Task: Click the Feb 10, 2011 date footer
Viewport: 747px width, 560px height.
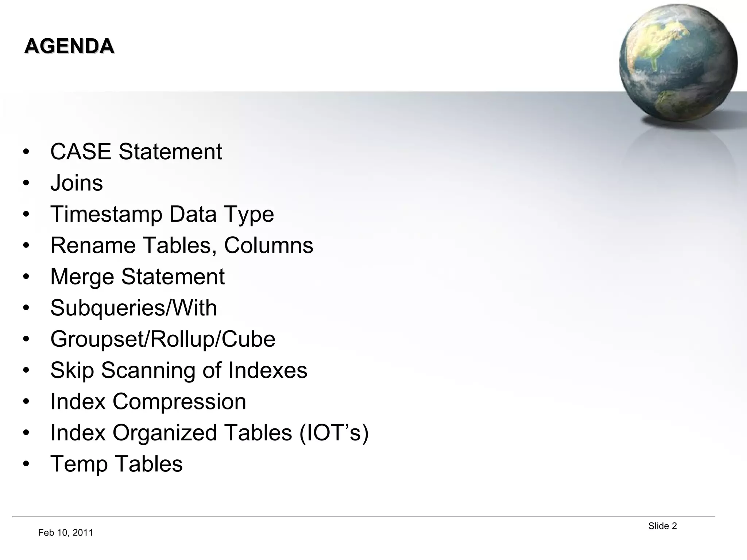Action: (x=66, y=533)
